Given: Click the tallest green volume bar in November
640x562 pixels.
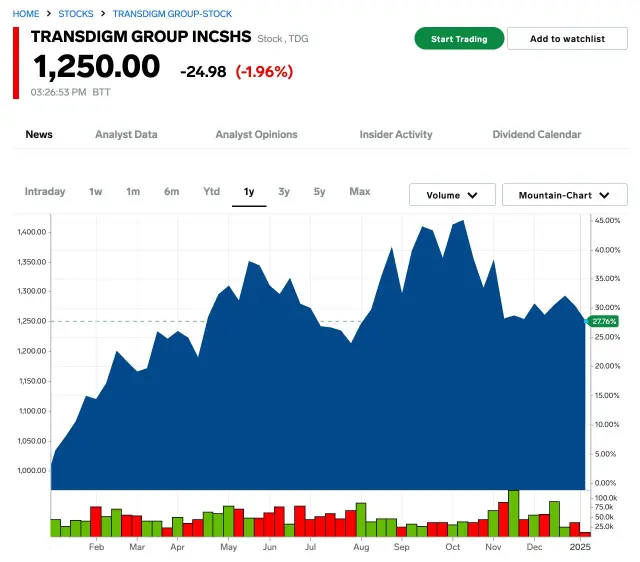Looking at the screenshot, I should pos(514,513).
